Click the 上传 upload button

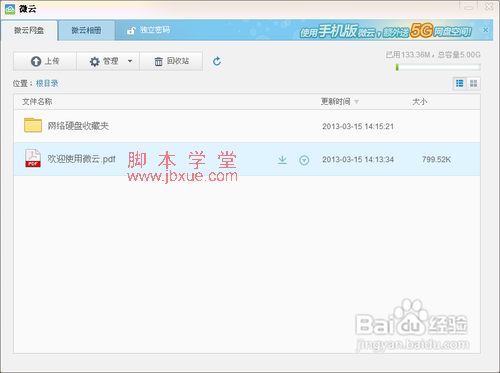[x=45, y=61]
